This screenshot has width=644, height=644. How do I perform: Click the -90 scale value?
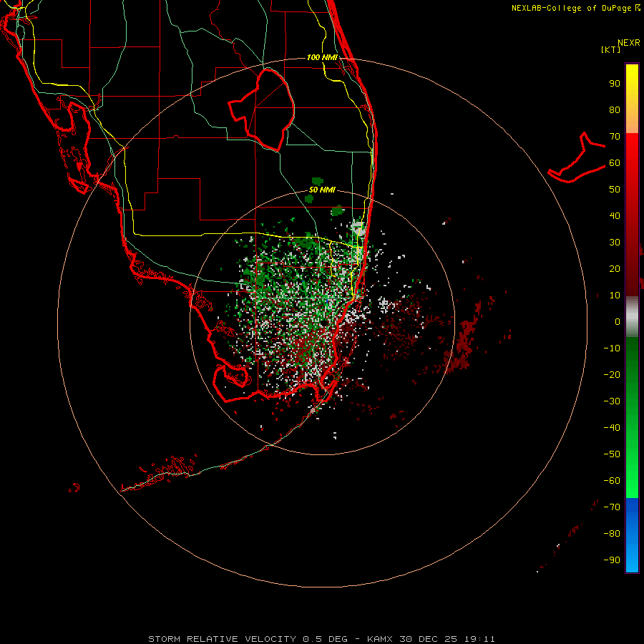tap(612, 560)
